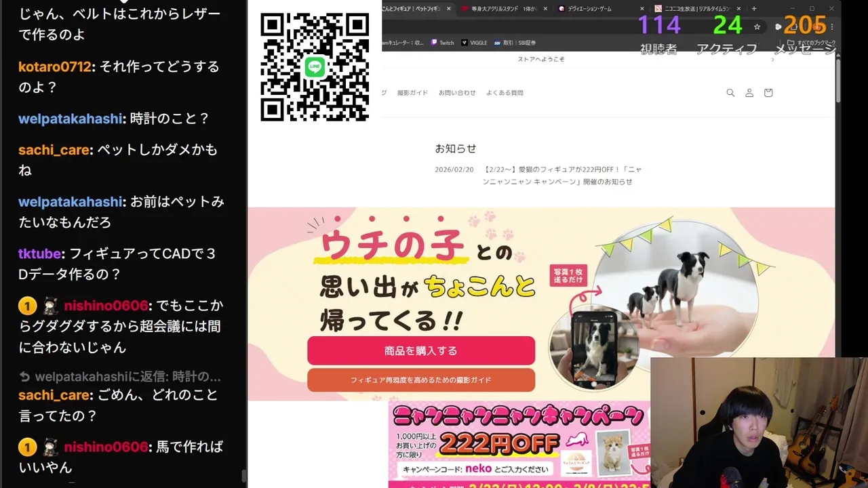Open the shopping cart icon
The image size is (868, 488).
(768, 93)
